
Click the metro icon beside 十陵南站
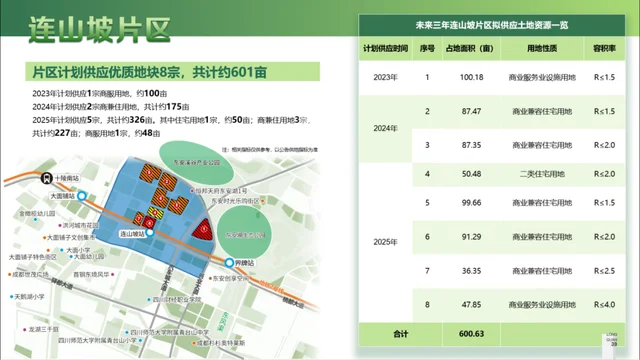[x=47, y=178]
